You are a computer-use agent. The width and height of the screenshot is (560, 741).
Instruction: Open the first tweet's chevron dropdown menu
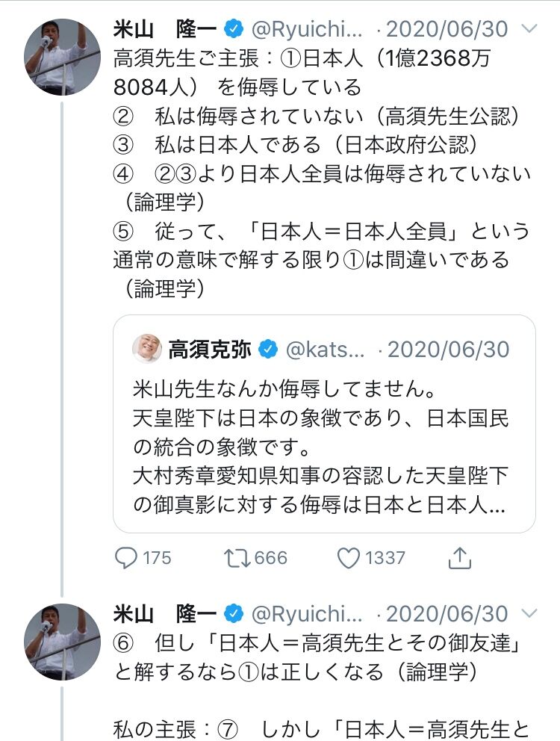pyautogui.click(x=529, y=30)
